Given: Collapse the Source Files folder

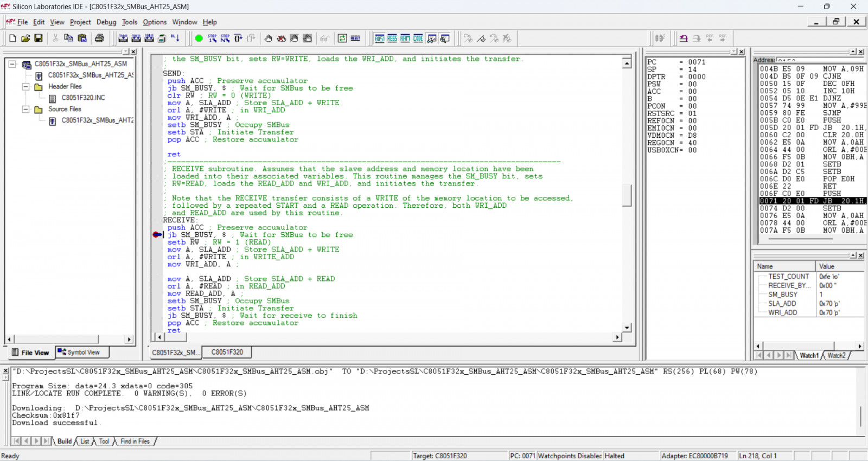Looking at the screenshot, I should pos(25,109).
